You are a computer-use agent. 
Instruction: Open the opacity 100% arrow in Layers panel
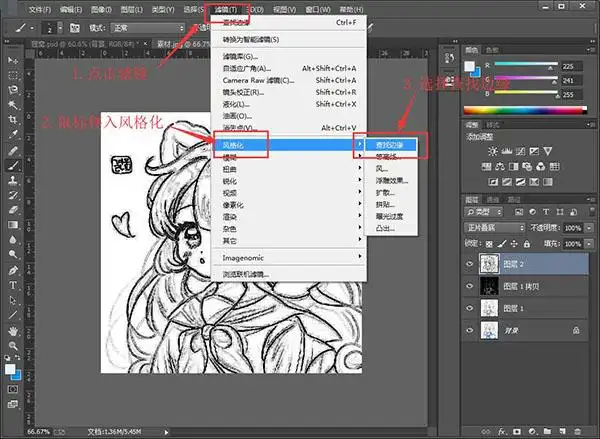click(x=589, y=228)
